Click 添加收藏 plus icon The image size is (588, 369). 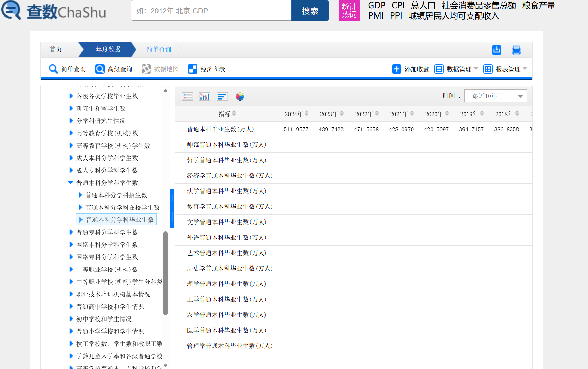(396, 69)
